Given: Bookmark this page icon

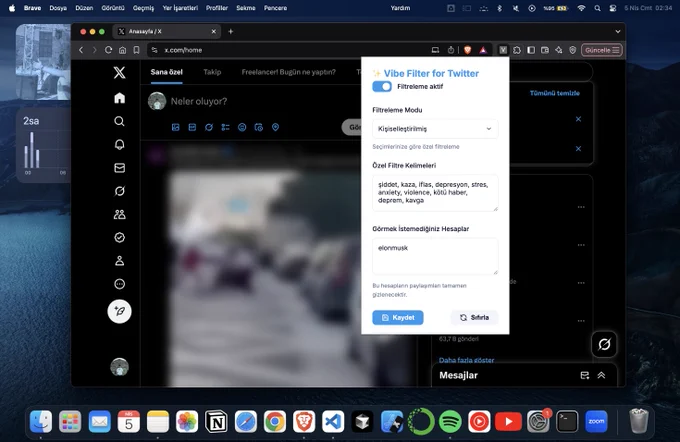Looking at the screenshot, I should [137, 50].
